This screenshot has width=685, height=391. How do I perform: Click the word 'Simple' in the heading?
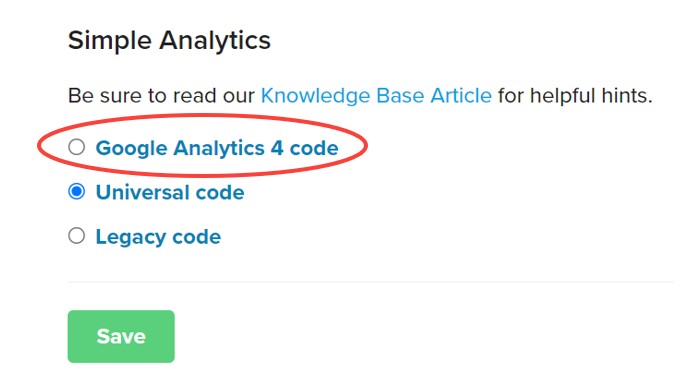[110, 42]
